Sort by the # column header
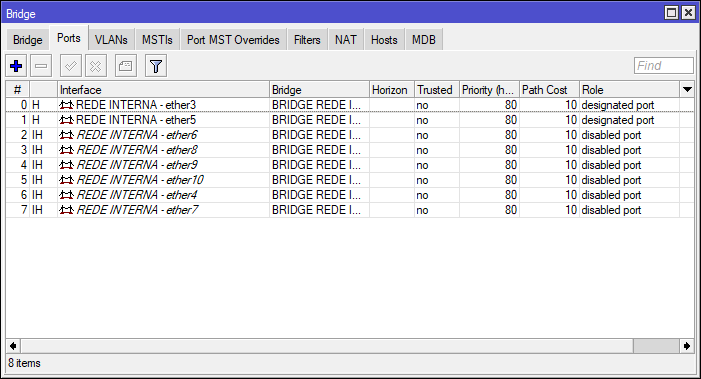The width and height of the screenshot is (701, 379). pos(17,90)
